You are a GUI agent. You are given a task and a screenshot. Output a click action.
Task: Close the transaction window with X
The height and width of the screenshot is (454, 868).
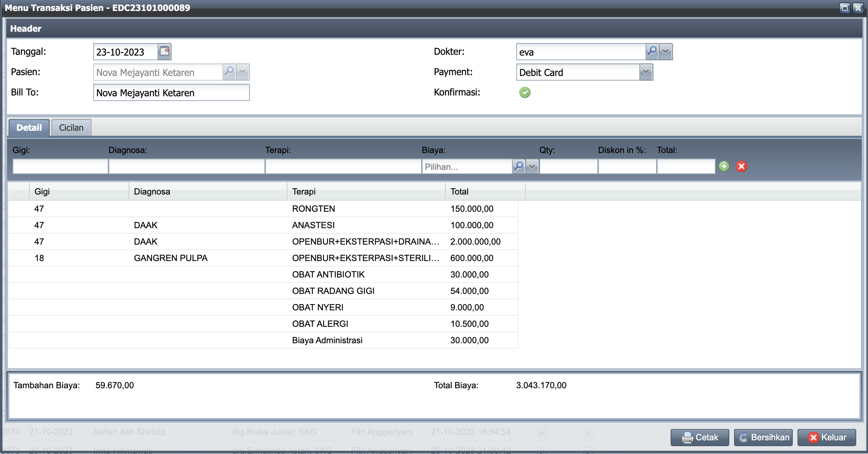click(858, 8)
